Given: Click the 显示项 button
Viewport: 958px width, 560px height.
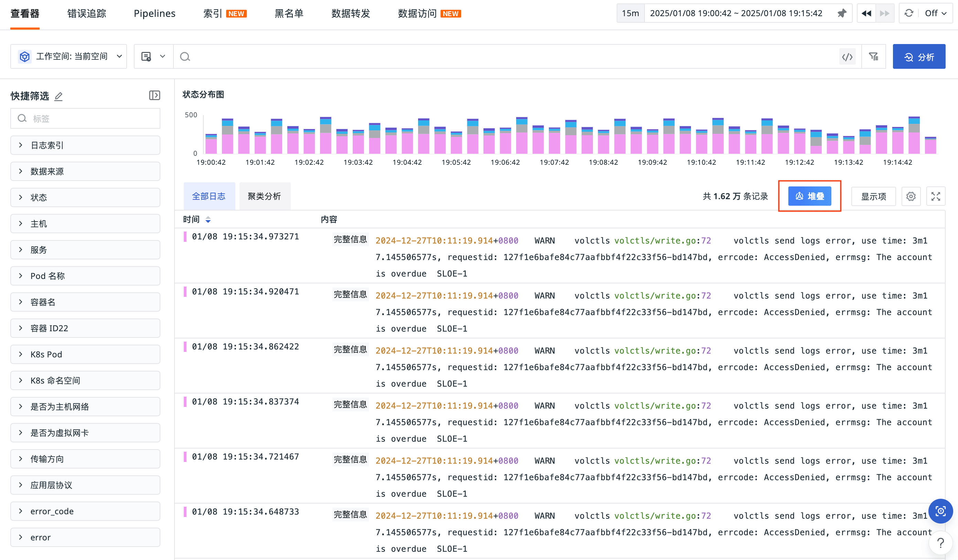Looking at the screenshot, I should click(x=873, y=196).
